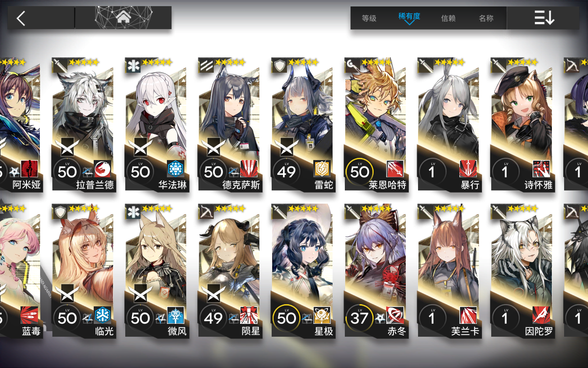
Task: Select the 芙兰卡 guard card
Action: pyautogui.click(x=449, y=271)
